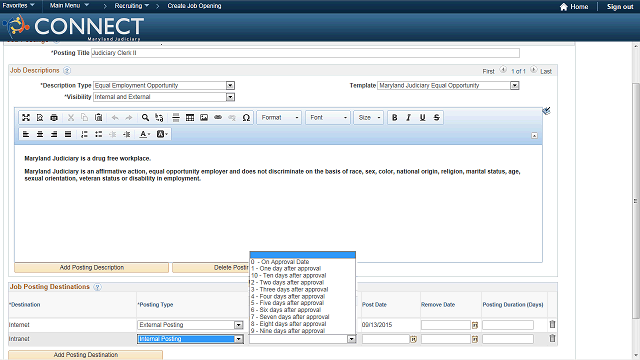Justify the text
Screen dimensions: 640x360
point(68,134)
